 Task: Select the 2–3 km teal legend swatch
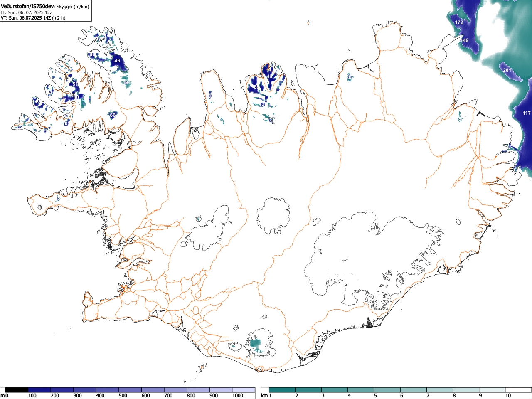[x=308, y=390]
